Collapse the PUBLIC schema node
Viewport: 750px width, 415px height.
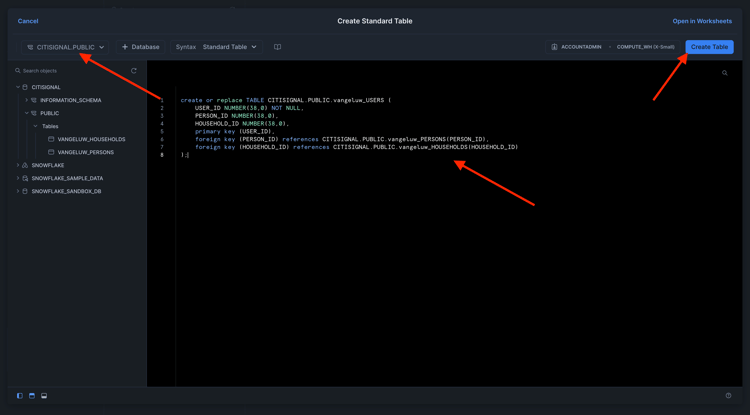point(26,113)
